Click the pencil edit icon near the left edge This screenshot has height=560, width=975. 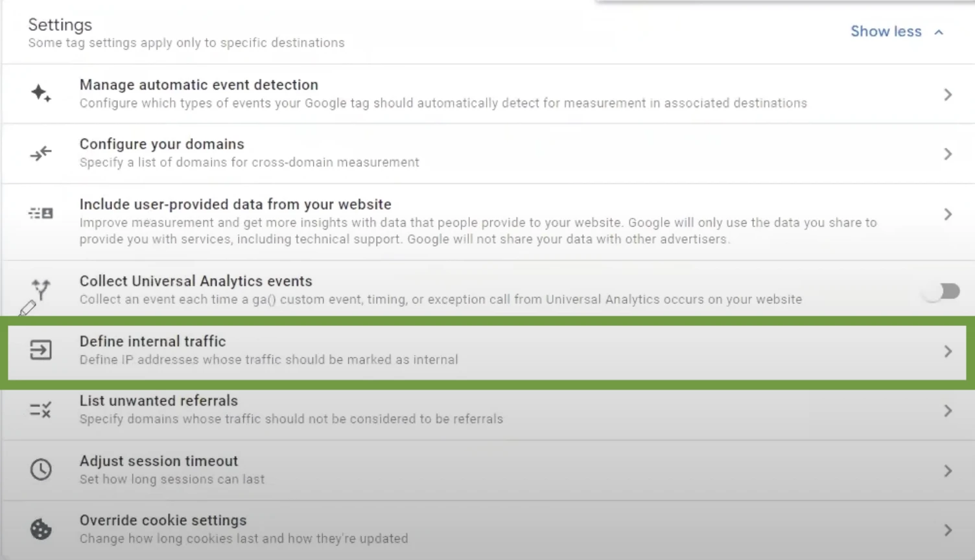28,309
